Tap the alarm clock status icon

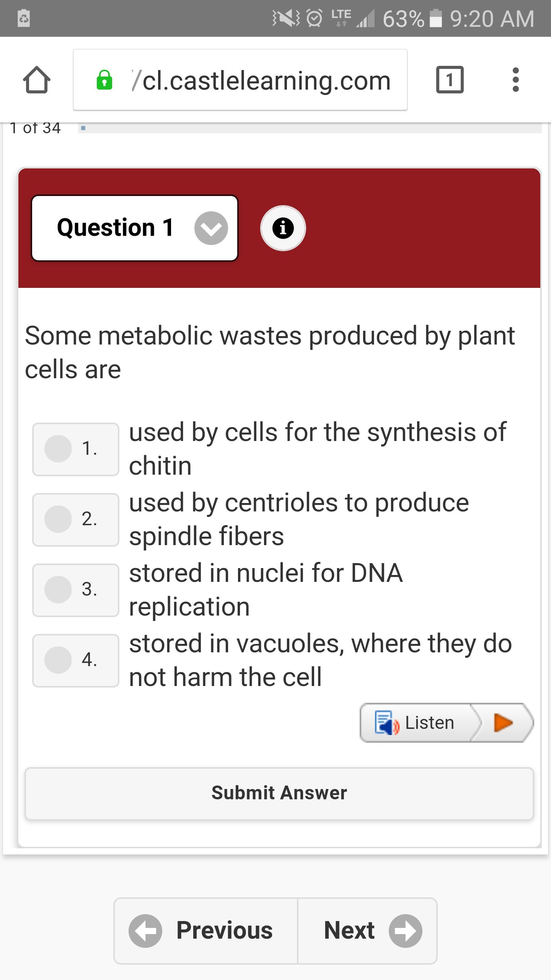(315, 18)
